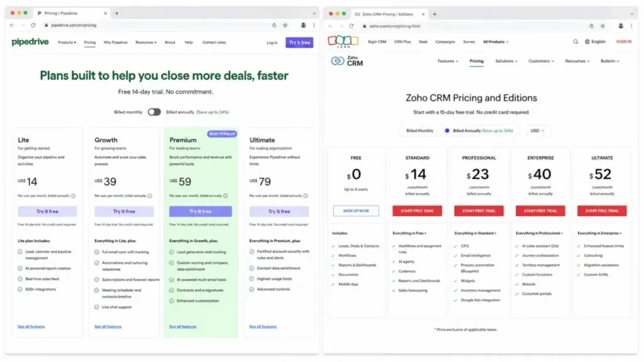644x362 pixels.
Task: Open See all features under Growth plan
Action: (x=108, y=327)
